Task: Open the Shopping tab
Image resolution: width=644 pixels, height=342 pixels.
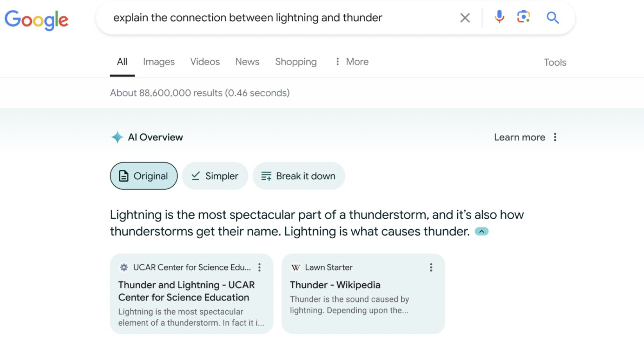Action: [x=296, y=62]
